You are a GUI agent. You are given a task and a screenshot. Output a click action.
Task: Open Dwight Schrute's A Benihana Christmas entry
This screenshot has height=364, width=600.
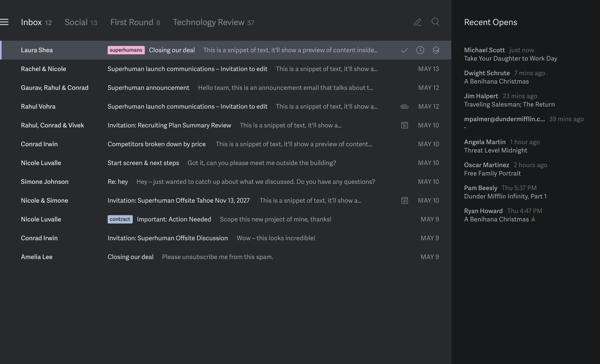click(505, 77)
